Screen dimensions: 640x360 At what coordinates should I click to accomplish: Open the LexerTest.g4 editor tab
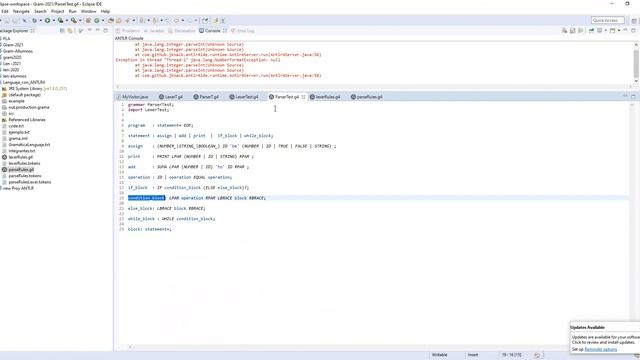244,97
